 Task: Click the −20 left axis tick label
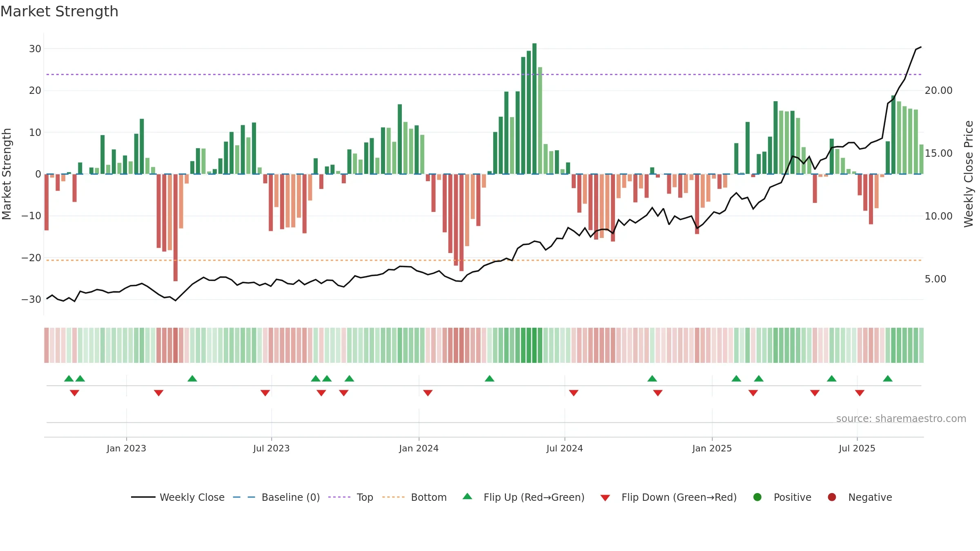[x=31, y=258]
